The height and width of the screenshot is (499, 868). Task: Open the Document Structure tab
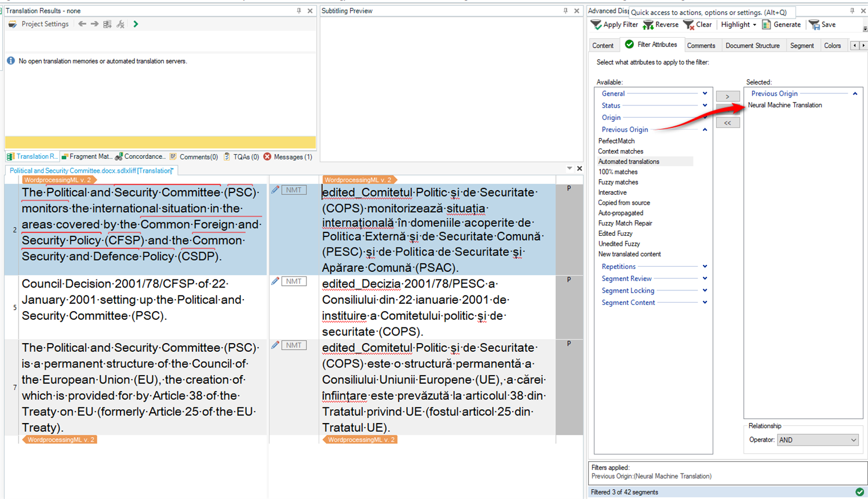[x=752, y=46]
